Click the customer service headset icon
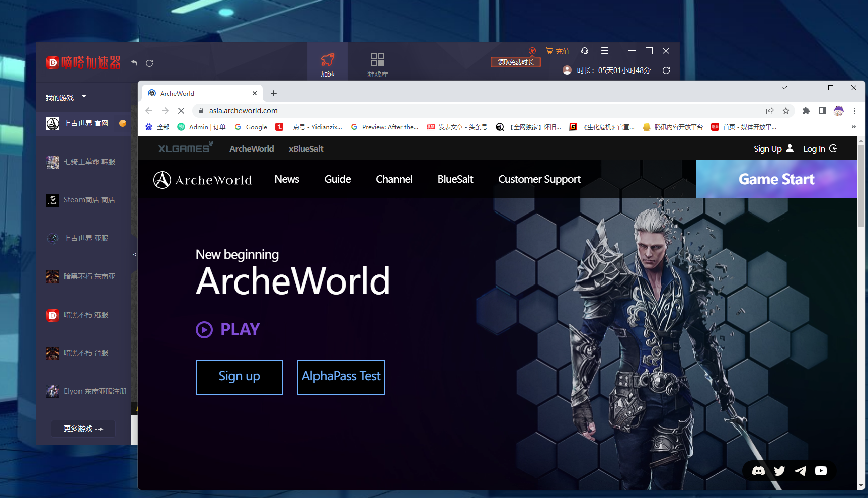868x498 pixels. pyautogui.click(x=585, y=51)
